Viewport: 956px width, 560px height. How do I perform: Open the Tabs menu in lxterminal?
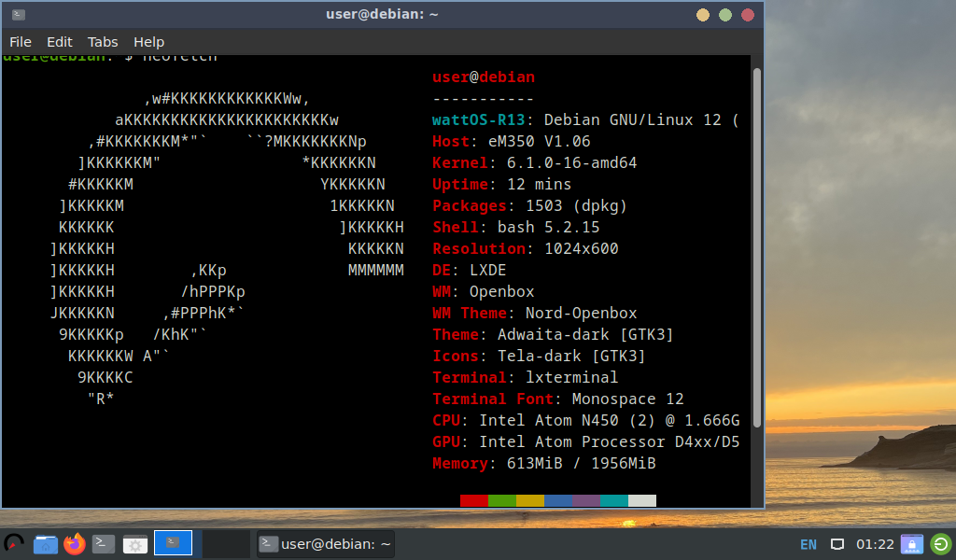coord(103,42)
